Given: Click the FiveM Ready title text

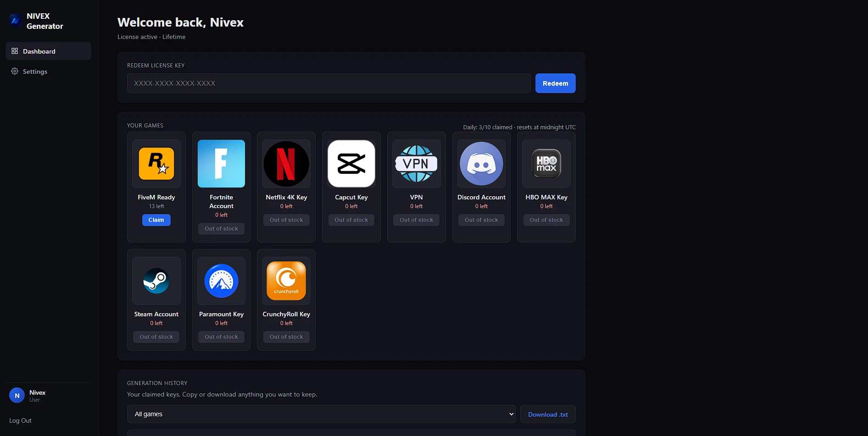Looking at the screenshot, I should (156, 197).
